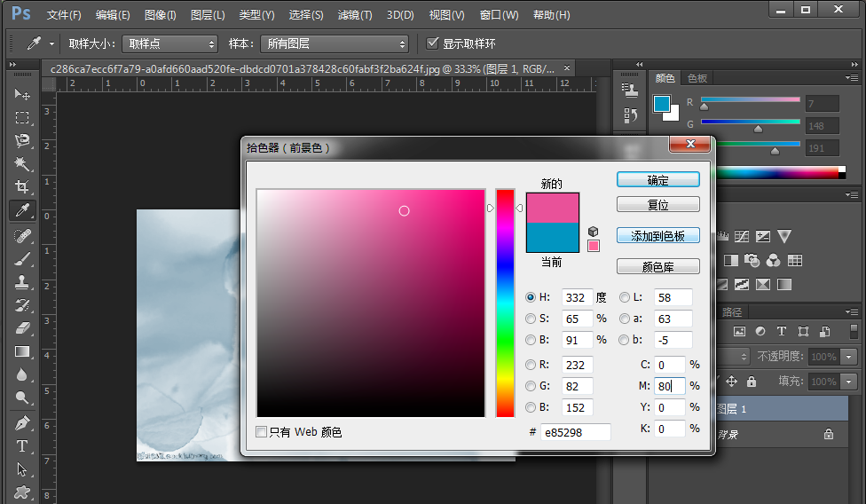Viewport: 866px width, 504px height.
Task: Select the R red radio button
Action: [531, 365]
